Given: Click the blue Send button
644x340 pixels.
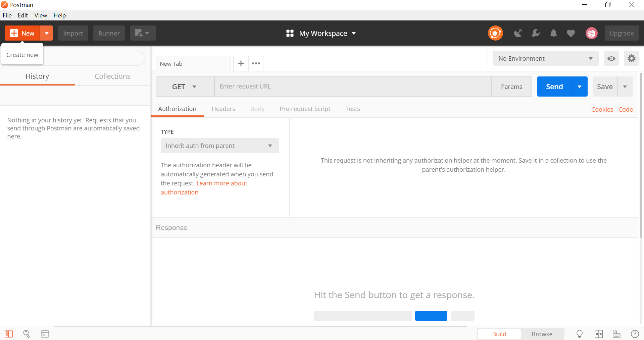Looking at the screenshot, I should [x=554, y=87].
